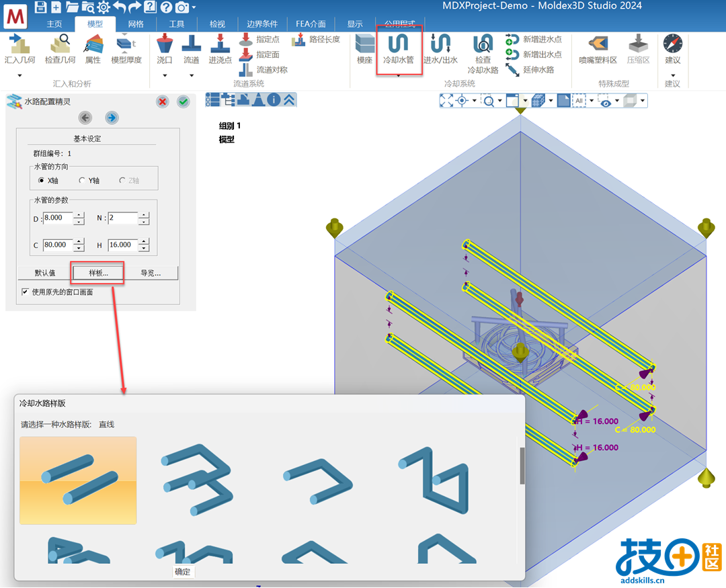The height and width of the screenshot is (588, 726).
Task: Toggle the eye visibility icon in view toolbar
Action: [606, 101]
